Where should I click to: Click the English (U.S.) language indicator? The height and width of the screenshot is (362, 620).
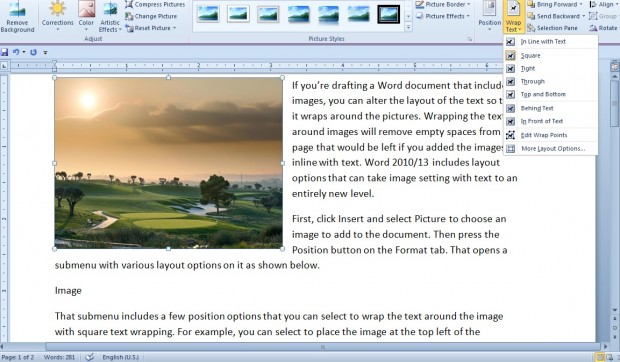tap(121, 357)
